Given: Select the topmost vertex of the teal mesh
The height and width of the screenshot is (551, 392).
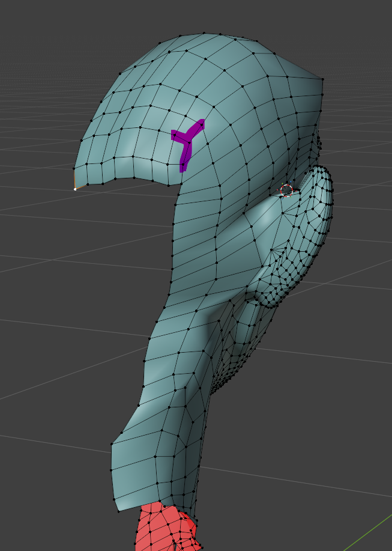Looking at the screenshot, I should pyautogui.click(x=204, y=34).
